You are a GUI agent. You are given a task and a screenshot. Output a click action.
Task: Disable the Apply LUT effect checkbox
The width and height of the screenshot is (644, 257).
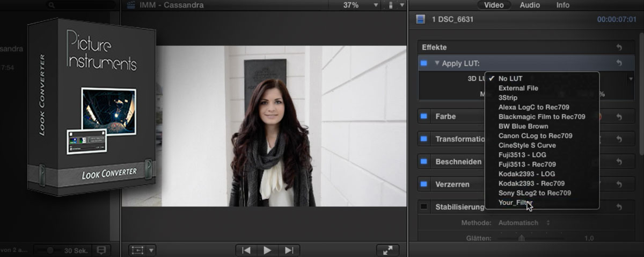pyautogui.click(x=424, y=63)
